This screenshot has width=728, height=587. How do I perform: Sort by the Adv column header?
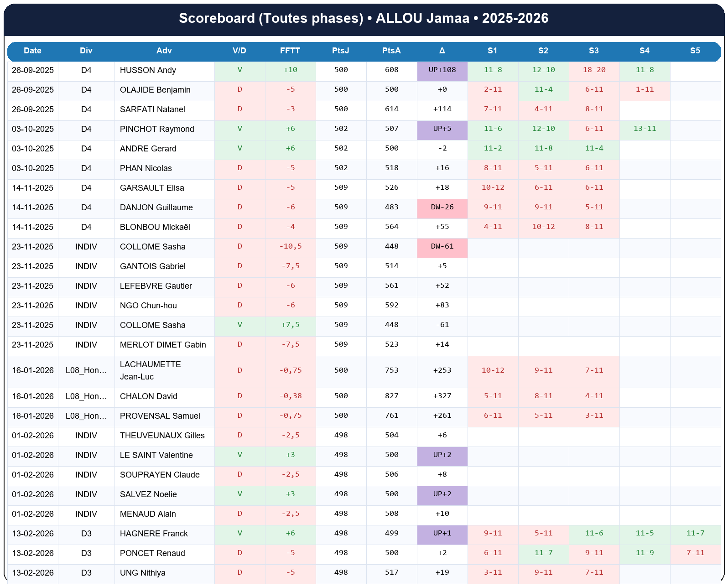tap(164, 51)
